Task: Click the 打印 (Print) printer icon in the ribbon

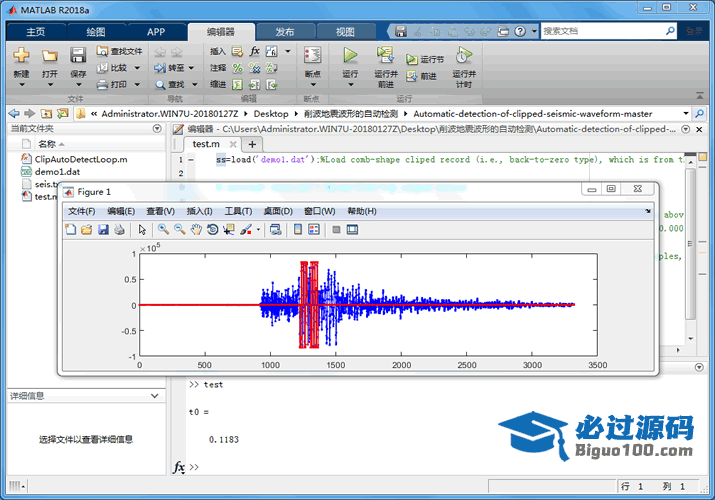Action: pyautogui.click(x=103, y=84)
